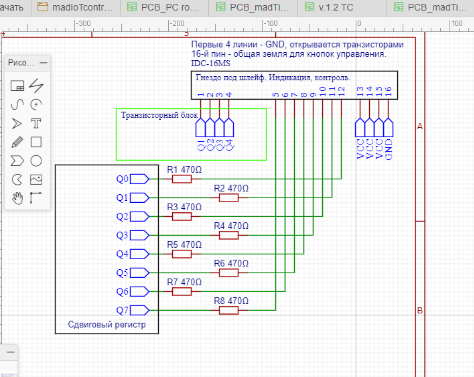Select the Sheet Setting tool in drawing panel
The height and width of the screenshot is (377, 474).
pos(17,86)
